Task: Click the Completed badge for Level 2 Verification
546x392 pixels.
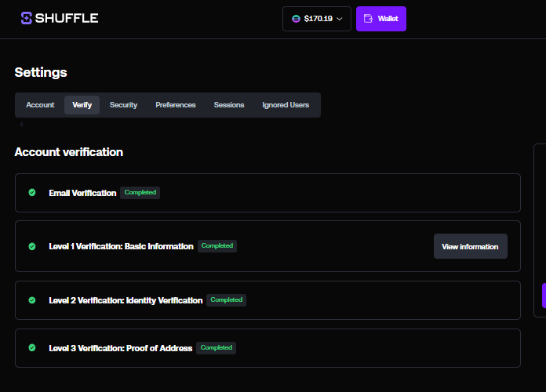Action: (x=226, y=299)
